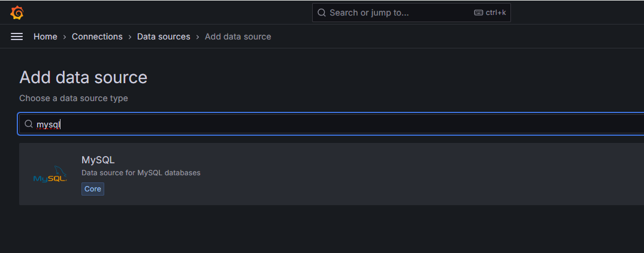Click the Grafana logo

pos(17,13)
